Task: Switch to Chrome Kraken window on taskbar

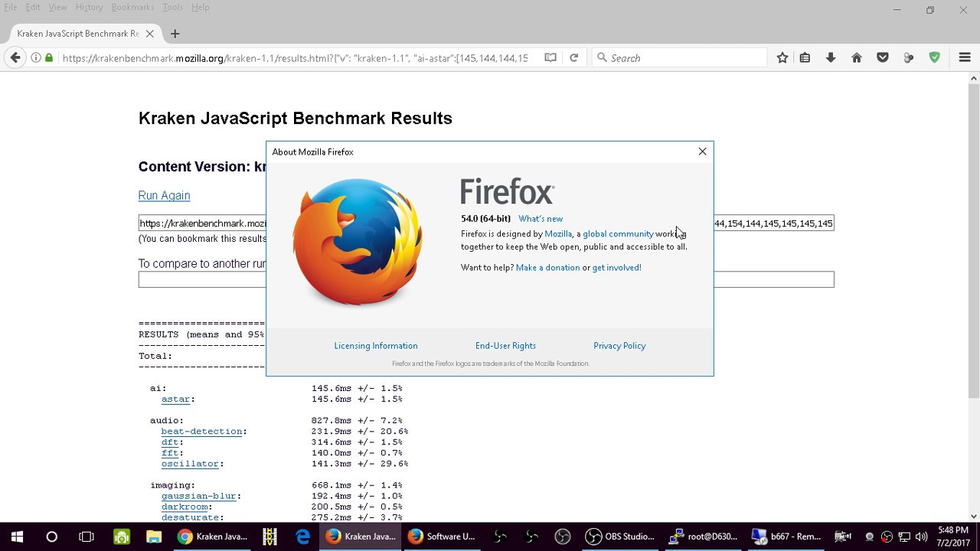Action: point(212,536)
